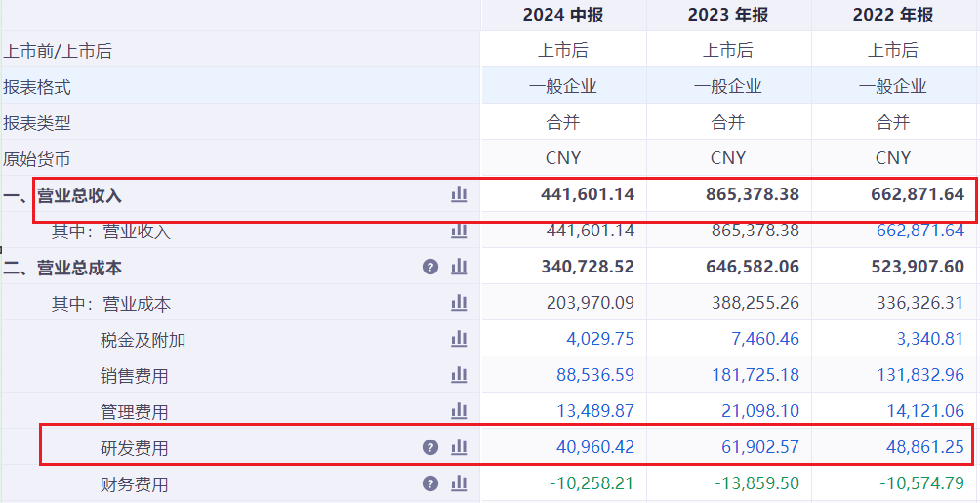Click 2022 营业成本 cell 336,326.31
The height and width of the screenshot is (503, 980).
[920, 304]
